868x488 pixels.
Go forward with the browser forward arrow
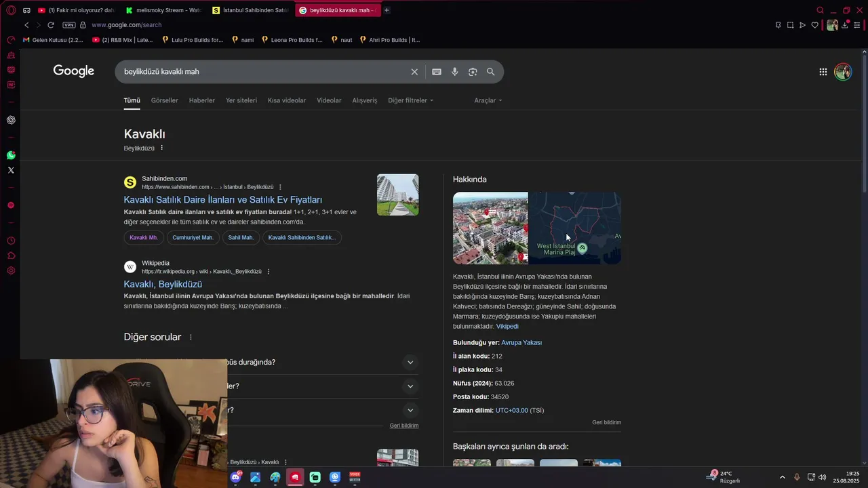pyautogui.click(x=38, y=25)
